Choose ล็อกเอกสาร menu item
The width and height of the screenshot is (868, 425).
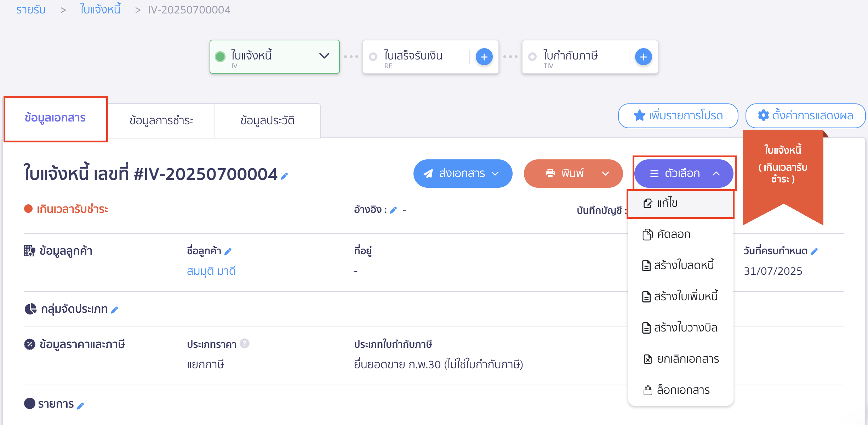(680, 390)
